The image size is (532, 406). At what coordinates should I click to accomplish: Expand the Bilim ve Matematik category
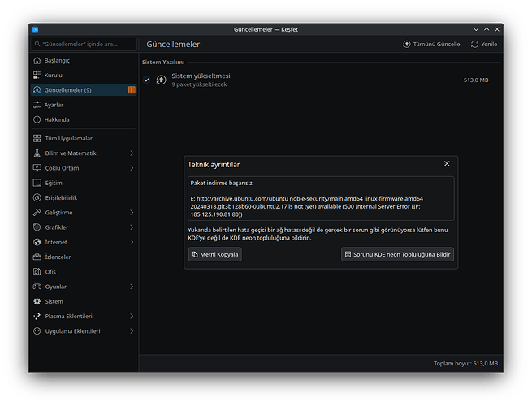(131, 153)
